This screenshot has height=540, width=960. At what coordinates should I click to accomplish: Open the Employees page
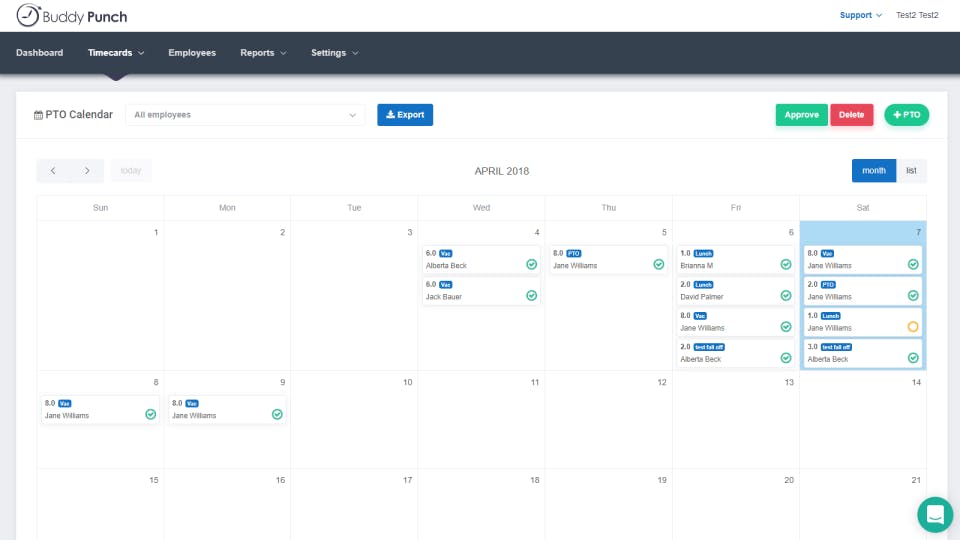pyautogui.click(x=192, y=53)
